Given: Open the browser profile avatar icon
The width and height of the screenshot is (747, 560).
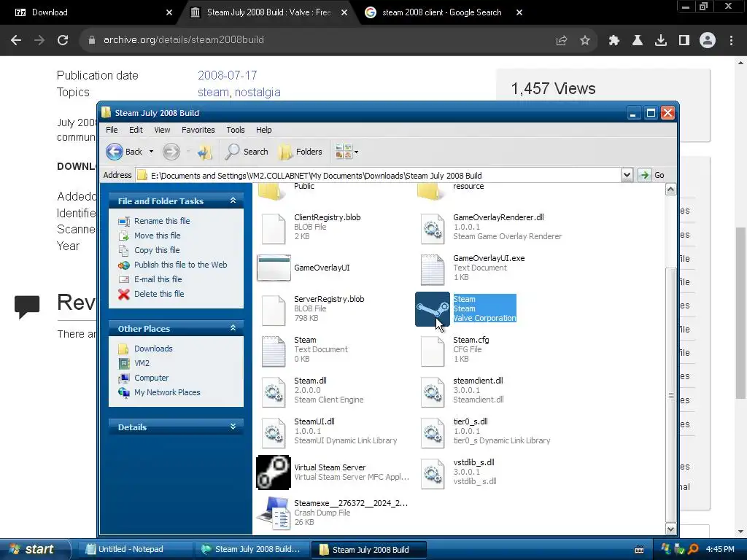Looking at the screenshot, I should 708,40.
